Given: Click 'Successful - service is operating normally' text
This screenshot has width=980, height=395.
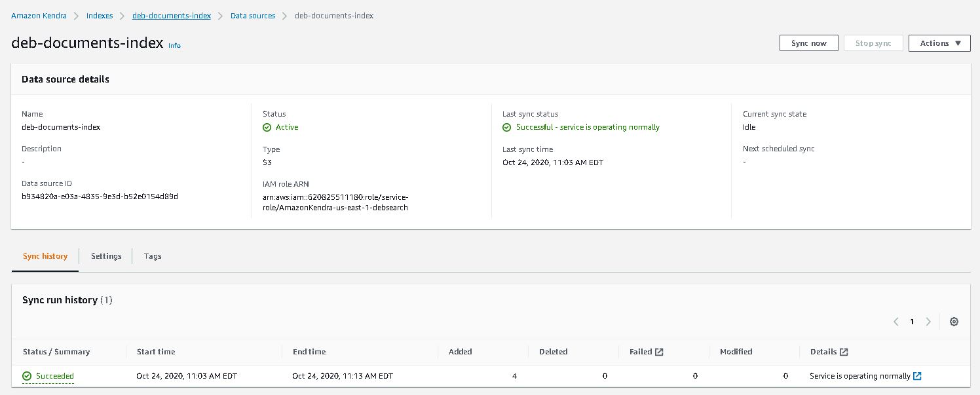Looking at the screenshot, I should tap(588, 127).
